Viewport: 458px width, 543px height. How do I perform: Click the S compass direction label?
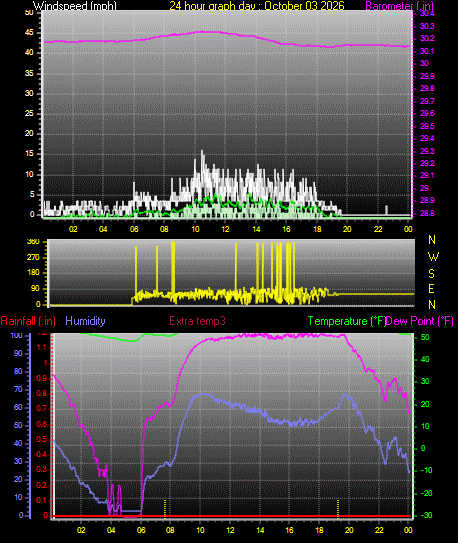tap(431, 274)
